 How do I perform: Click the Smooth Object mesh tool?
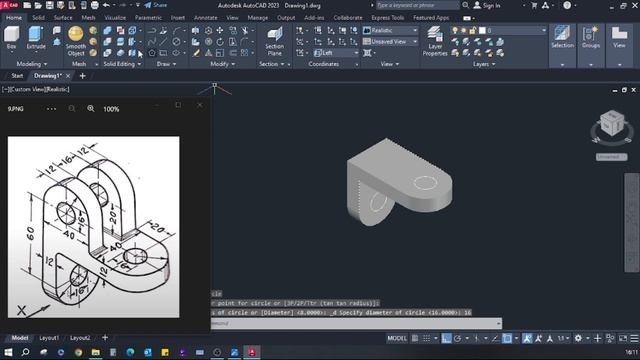tap(76, 41)
